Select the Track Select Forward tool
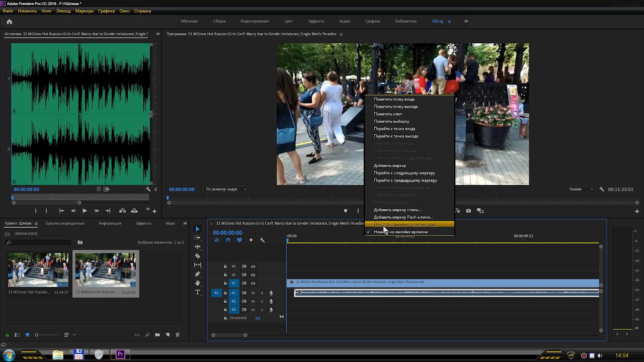The height and width of the screenshot is (362, 644). (197, 237)
